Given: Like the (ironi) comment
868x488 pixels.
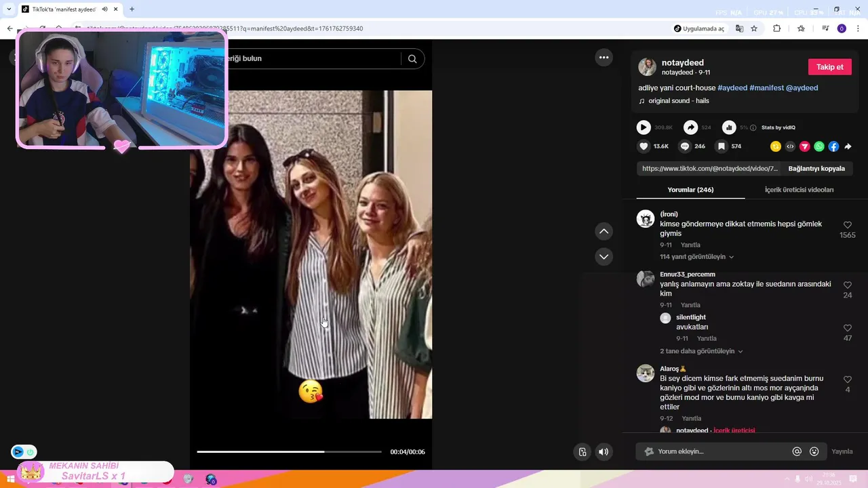Looking at the screenshot, I should coord(848,225).
